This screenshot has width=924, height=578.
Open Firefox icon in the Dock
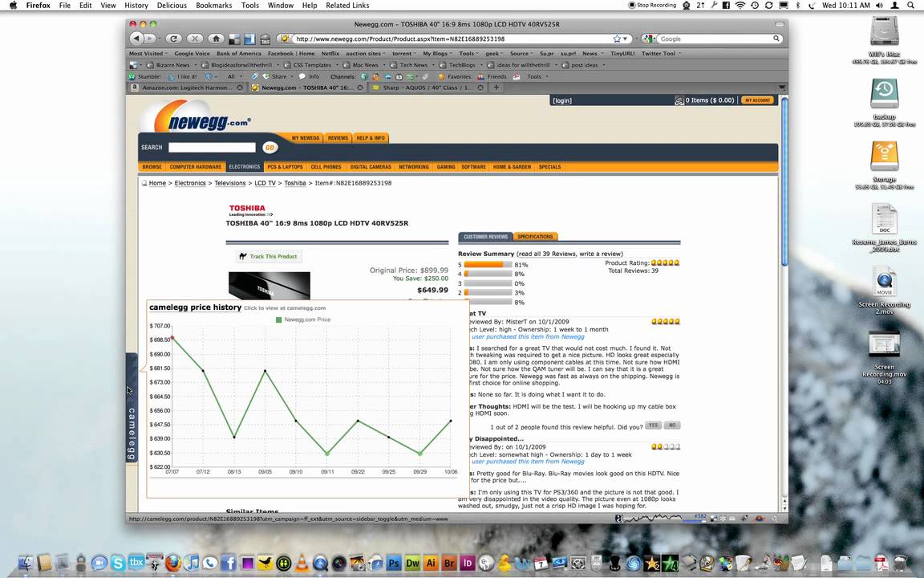(172, 563)
